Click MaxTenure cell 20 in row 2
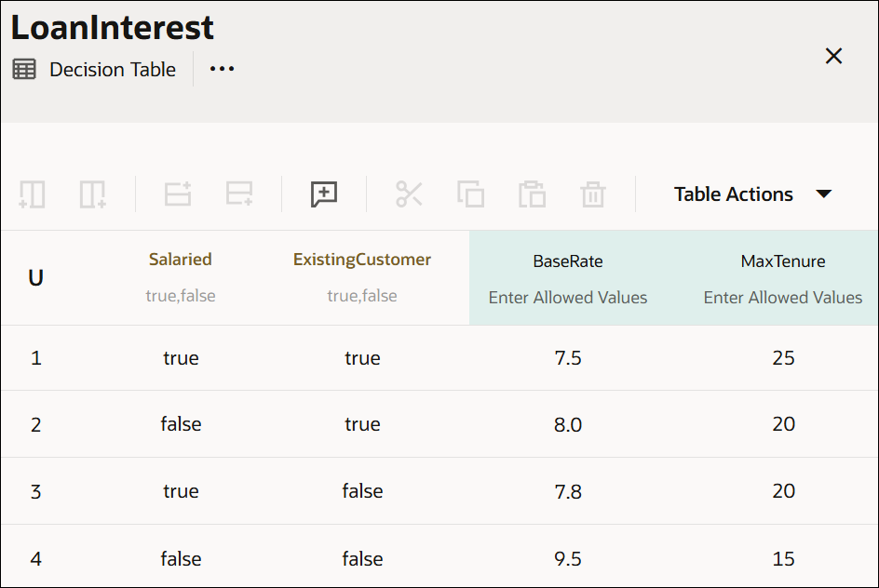The width and height of the screenshot is (879, 588). coord(783,424)
